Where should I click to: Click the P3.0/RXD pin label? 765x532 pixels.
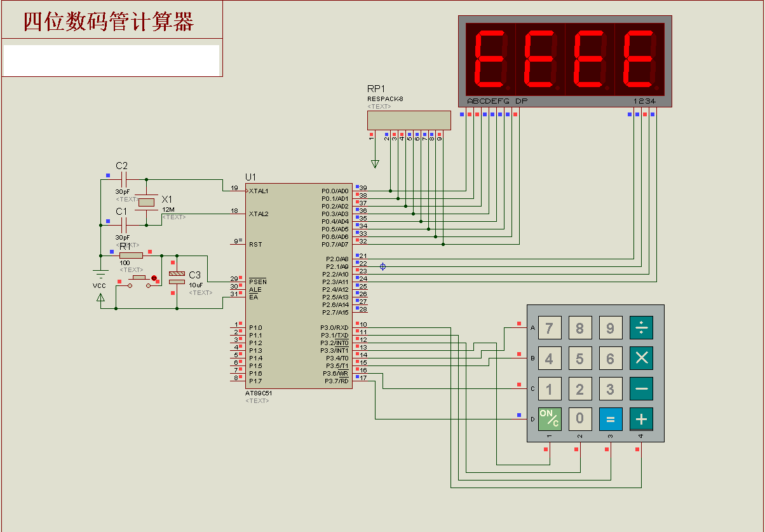pyautogui.click(x=334, y=327)
